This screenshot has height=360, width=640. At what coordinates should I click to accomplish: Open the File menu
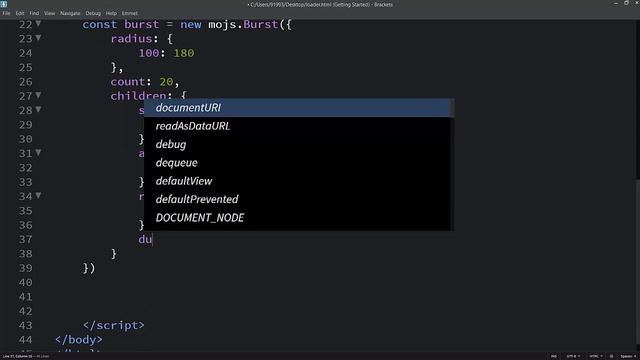pyautogui.click(x=6, y=13)
